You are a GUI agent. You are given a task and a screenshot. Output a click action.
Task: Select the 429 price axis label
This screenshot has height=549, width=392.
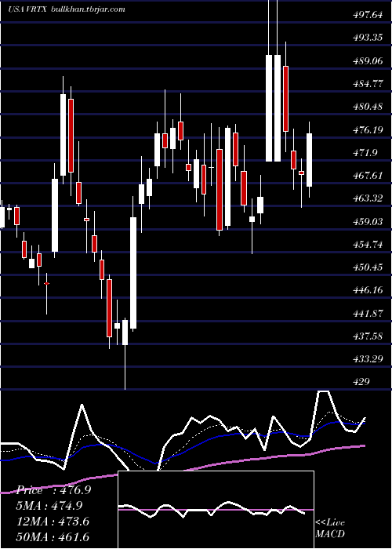tap(361, 382)
